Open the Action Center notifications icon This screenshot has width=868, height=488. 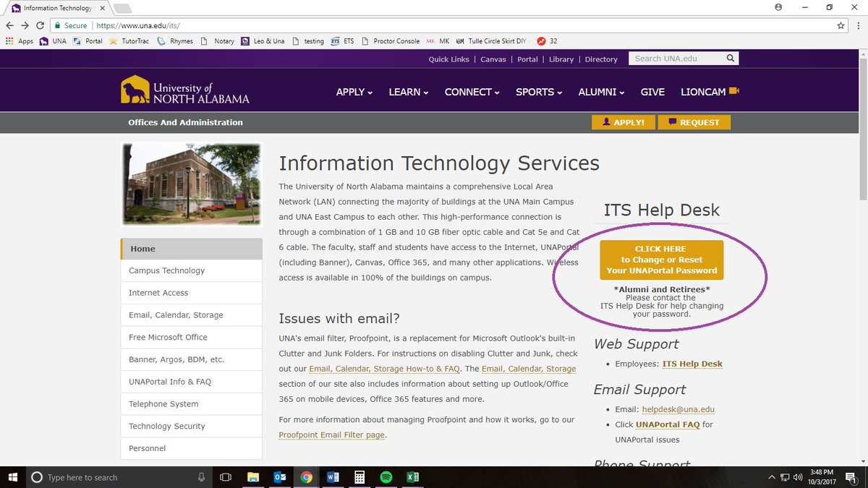pyautogui.click(x=851, y=477)
